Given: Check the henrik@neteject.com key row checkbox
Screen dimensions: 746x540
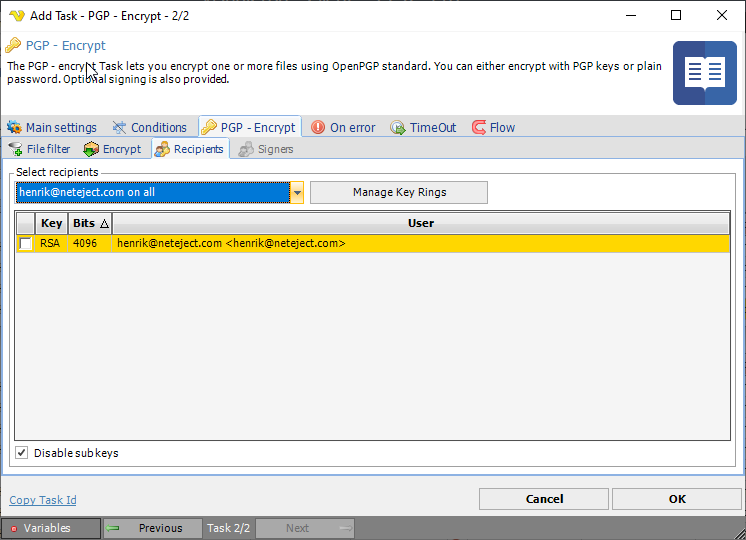Looking at the screenshot, I should tap(26, 243).
